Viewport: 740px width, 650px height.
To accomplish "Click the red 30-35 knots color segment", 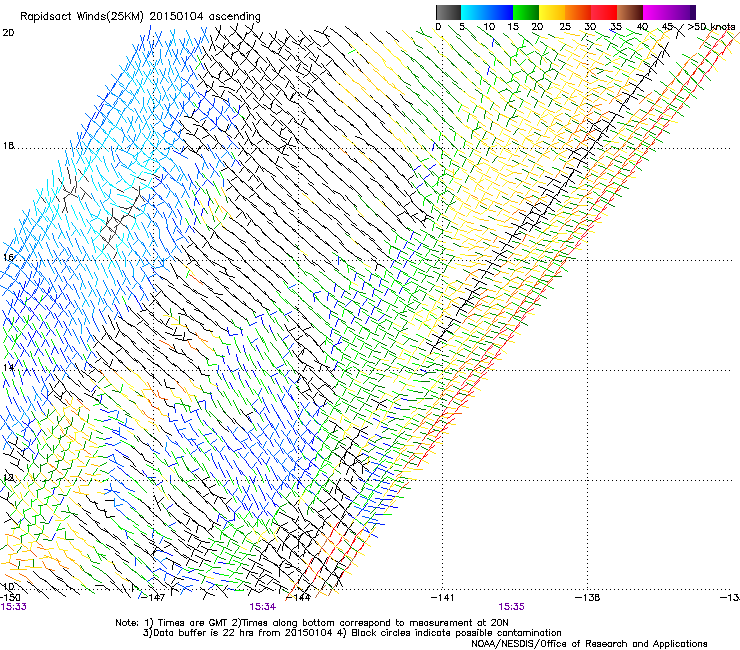I will pyautogui.click(x=604, y=12).
